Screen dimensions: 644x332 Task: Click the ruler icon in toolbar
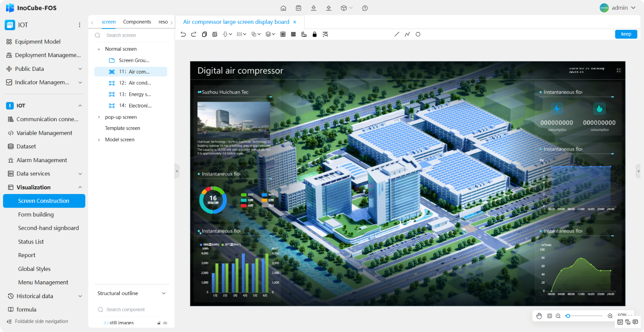click(304, 34)
